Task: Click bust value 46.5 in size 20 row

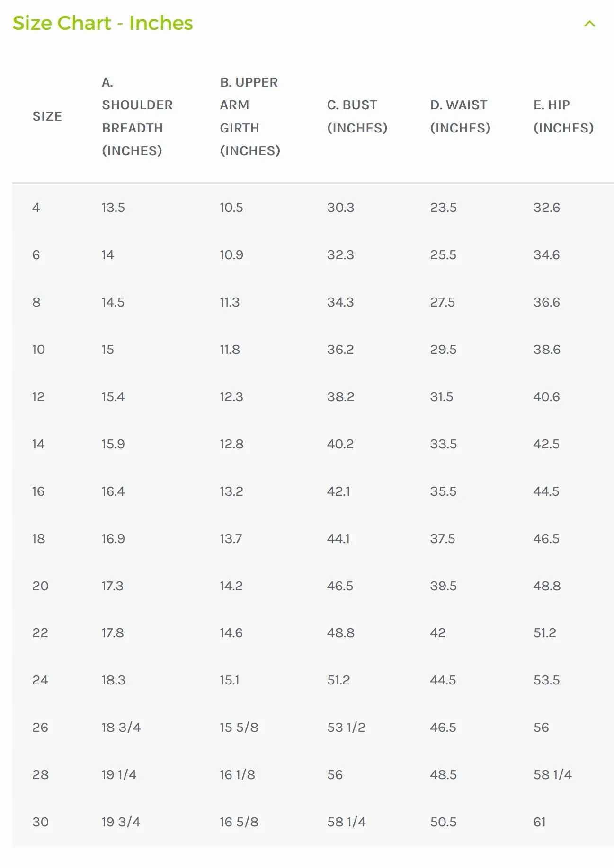Action: click(x=340, y=586)
